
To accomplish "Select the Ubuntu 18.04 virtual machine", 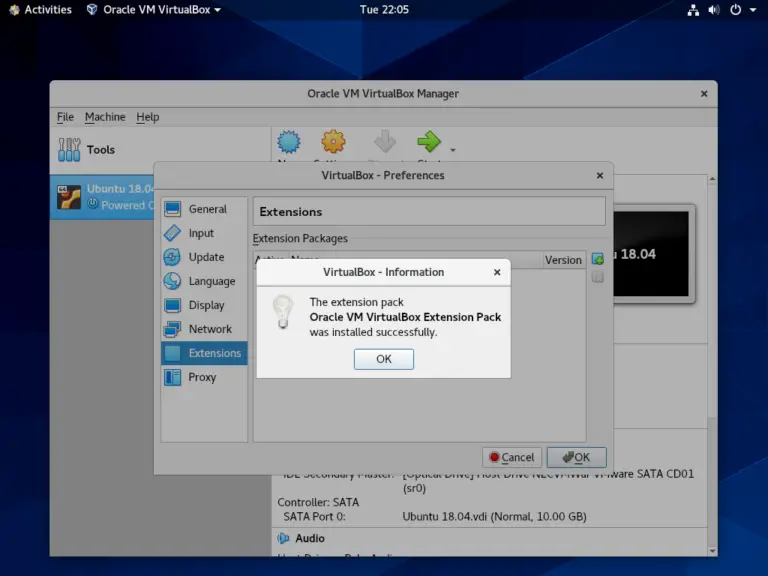I will (103, 197).
